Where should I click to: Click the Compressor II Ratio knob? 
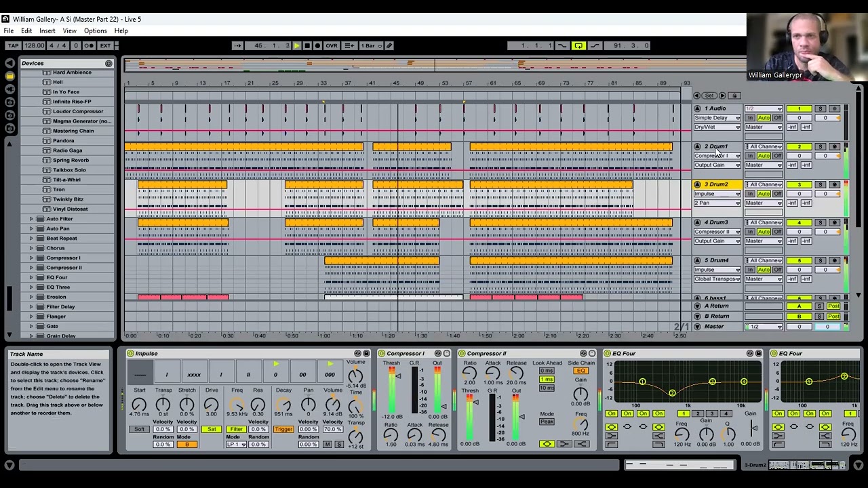coord(469,373)
